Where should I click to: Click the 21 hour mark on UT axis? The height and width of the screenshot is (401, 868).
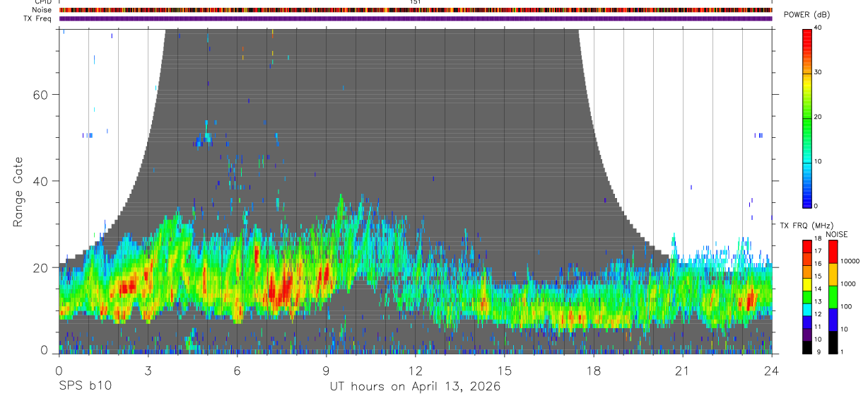(x=683, y=370)
